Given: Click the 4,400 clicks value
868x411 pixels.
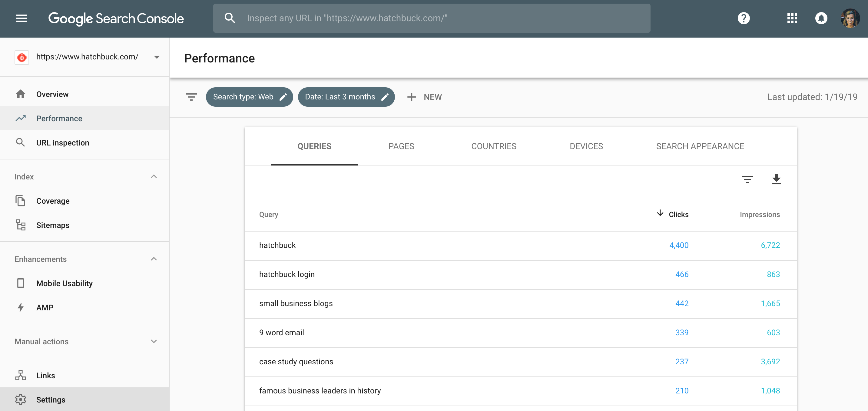Looking at the screenshot, I should 679,246.
